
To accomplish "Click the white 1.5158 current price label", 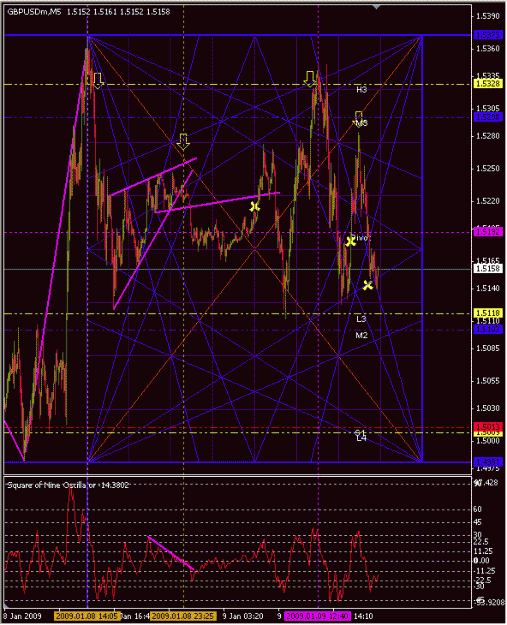I will [x=489, y=269].
